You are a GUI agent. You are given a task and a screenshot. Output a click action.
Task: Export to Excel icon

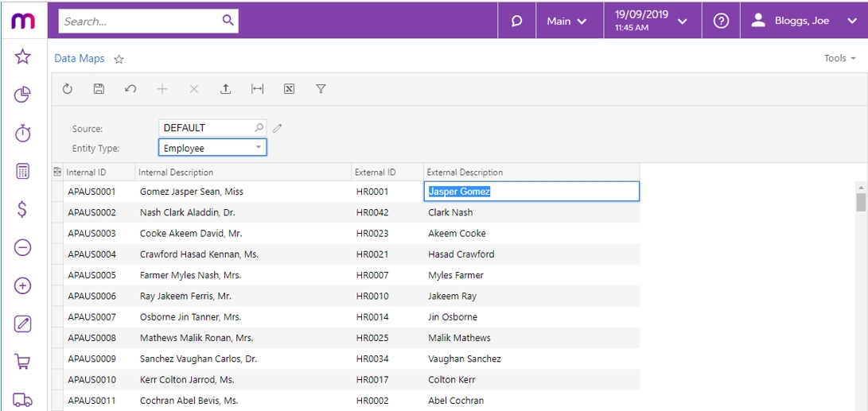pos(289,88)
